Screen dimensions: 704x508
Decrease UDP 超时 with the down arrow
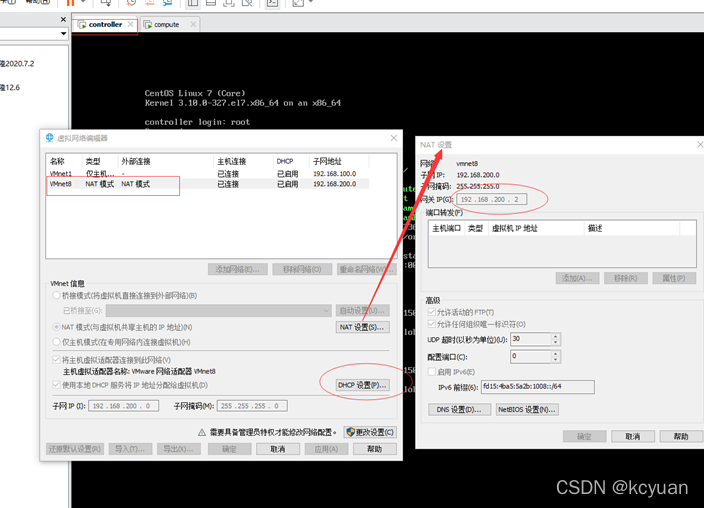pos(556,342)
